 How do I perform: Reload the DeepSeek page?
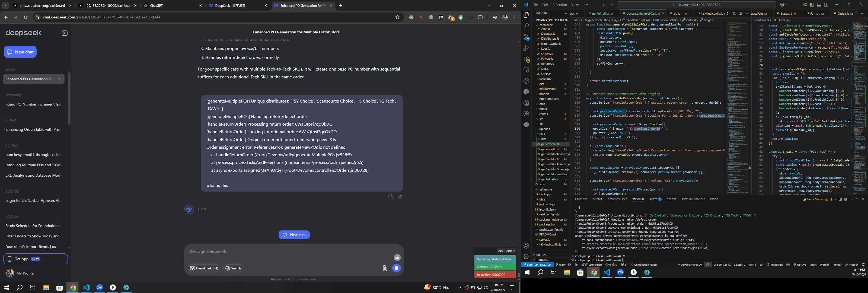click(x=25, y=17)
